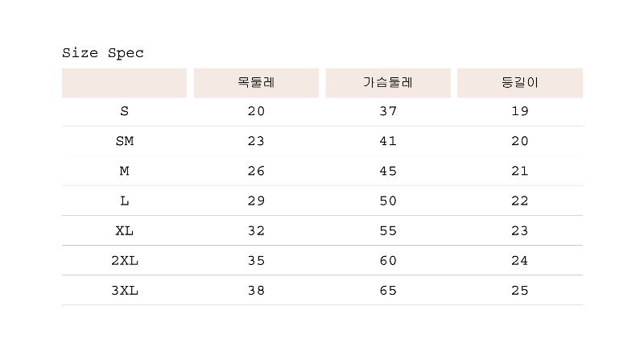
Task: Click back length value 25 in 3XL row
Action: point(520,290)
